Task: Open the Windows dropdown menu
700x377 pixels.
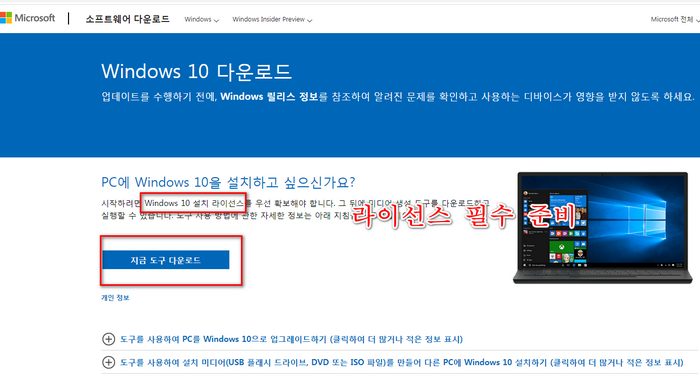Action: coord(201,20)
